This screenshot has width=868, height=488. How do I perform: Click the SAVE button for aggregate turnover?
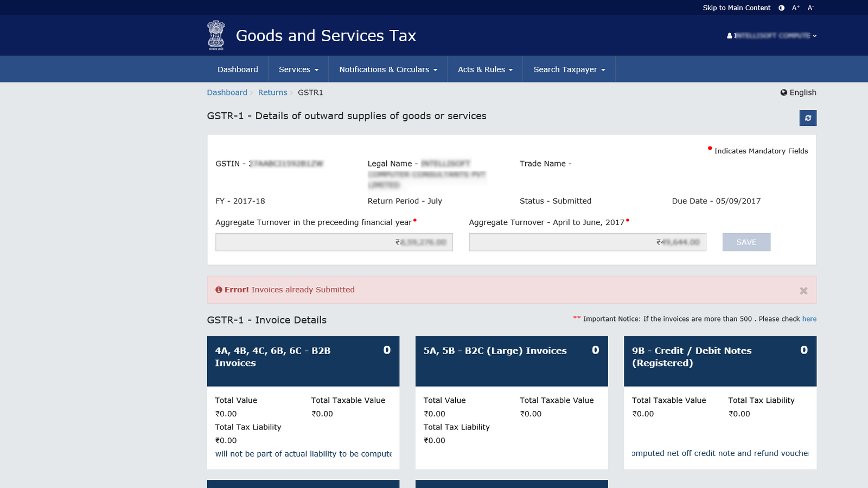pos(746,242)
